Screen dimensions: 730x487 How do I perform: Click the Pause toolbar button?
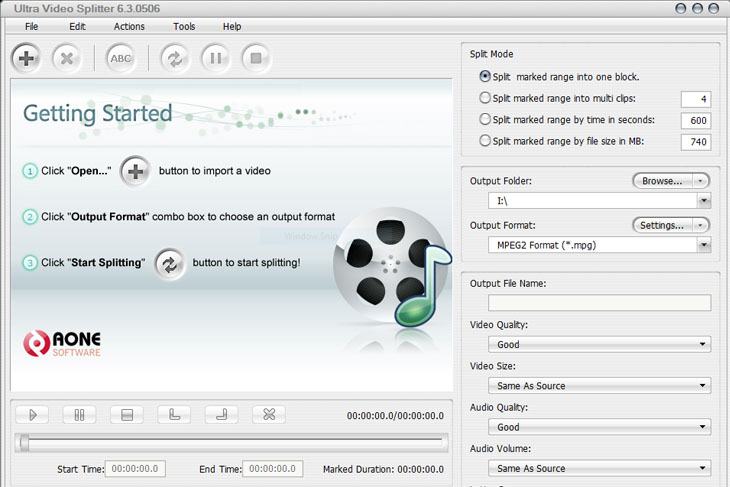pos(216,58)
